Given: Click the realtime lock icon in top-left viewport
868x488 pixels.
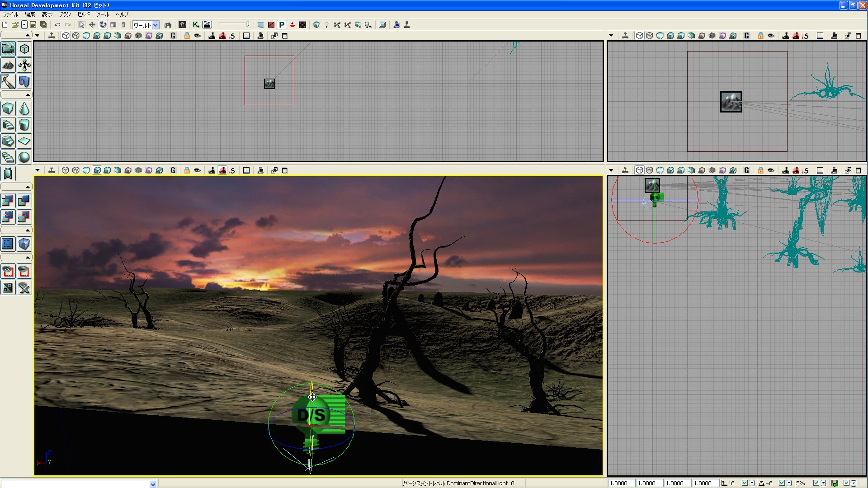Looking at the screenshot, I should tap(187, 36).
